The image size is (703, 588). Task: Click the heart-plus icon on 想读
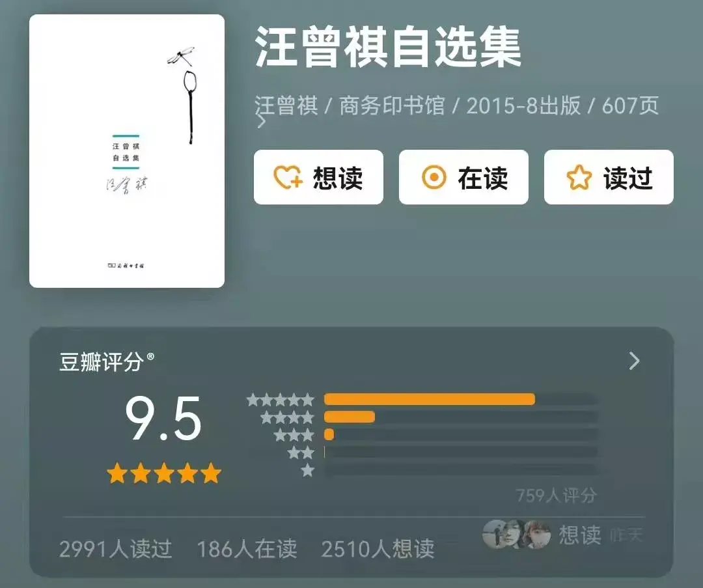tap(288, 177)
